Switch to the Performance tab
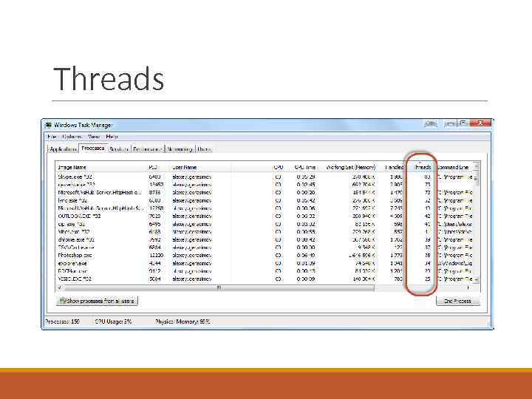The height and width of the screenshot is (399, 532). click(148, 149)
